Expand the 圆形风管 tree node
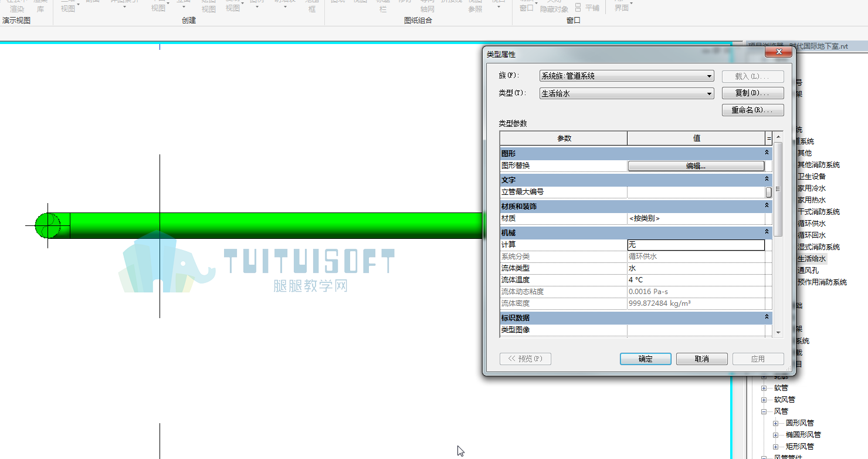Image resolution: width=868 pixels, height=459 pixels. (775, 423)
